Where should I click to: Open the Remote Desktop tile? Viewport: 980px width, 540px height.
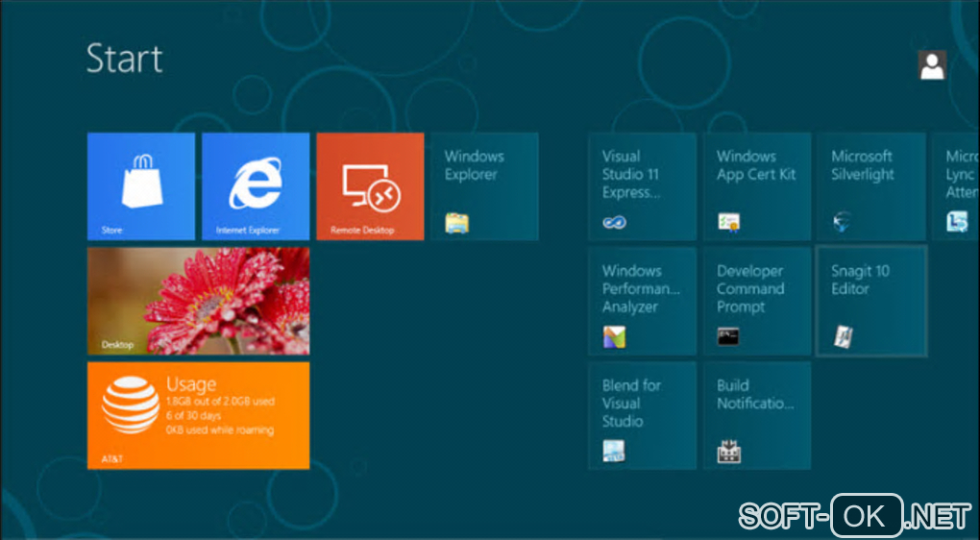(x=370, y=186)
